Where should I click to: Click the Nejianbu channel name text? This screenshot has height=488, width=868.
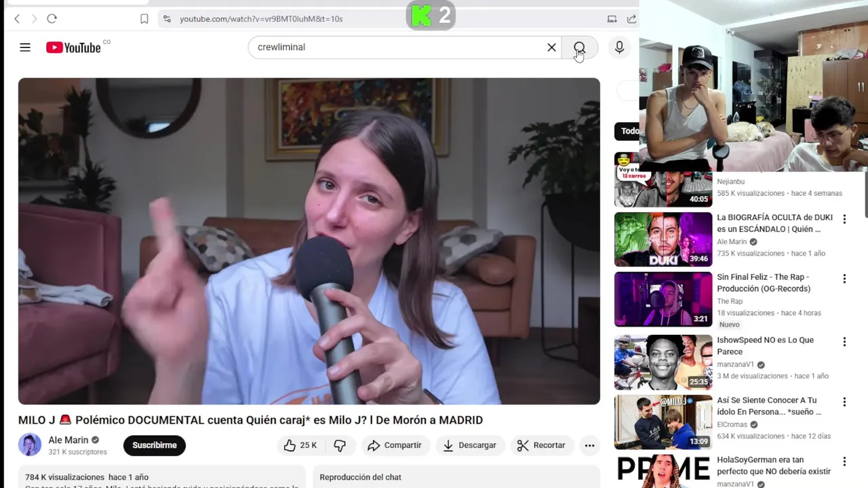730,182
